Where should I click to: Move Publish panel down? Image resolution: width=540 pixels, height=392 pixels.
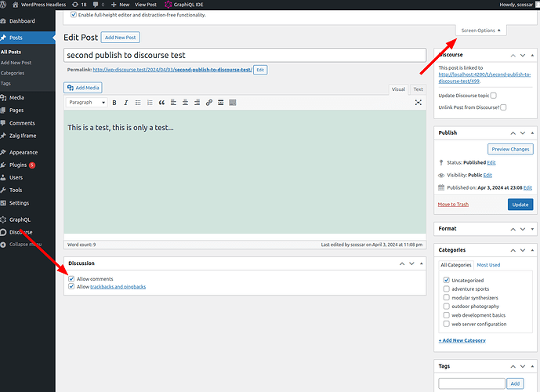pyautogui.click(x=523, y=133)
